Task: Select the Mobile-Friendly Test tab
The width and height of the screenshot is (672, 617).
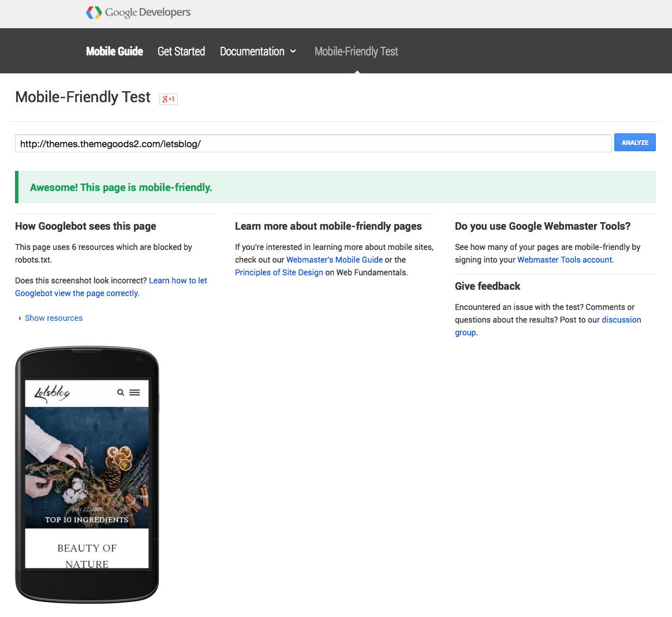Action: coord(356,51)
